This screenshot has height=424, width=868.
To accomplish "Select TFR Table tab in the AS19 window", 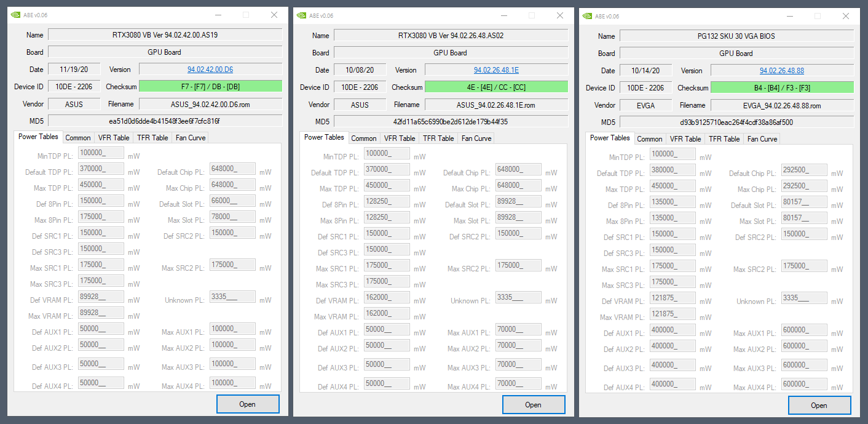I will (152, 138).
